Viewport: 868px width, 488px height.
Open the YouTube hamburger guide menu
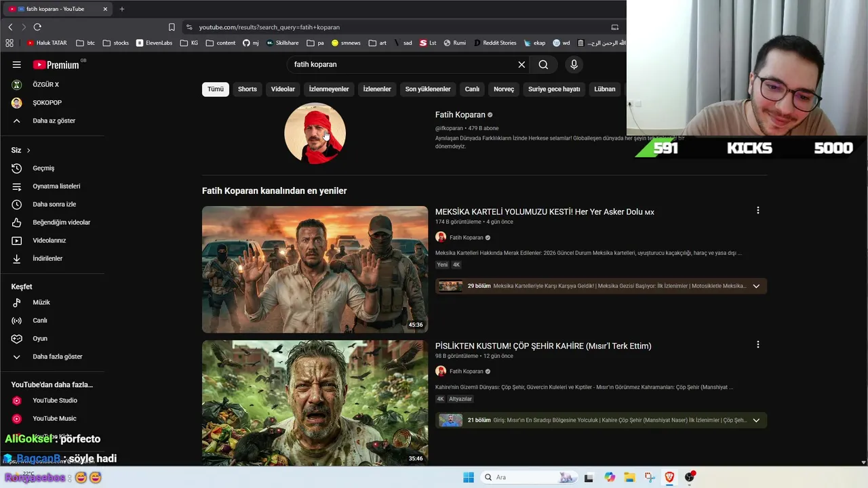[17, 64]
